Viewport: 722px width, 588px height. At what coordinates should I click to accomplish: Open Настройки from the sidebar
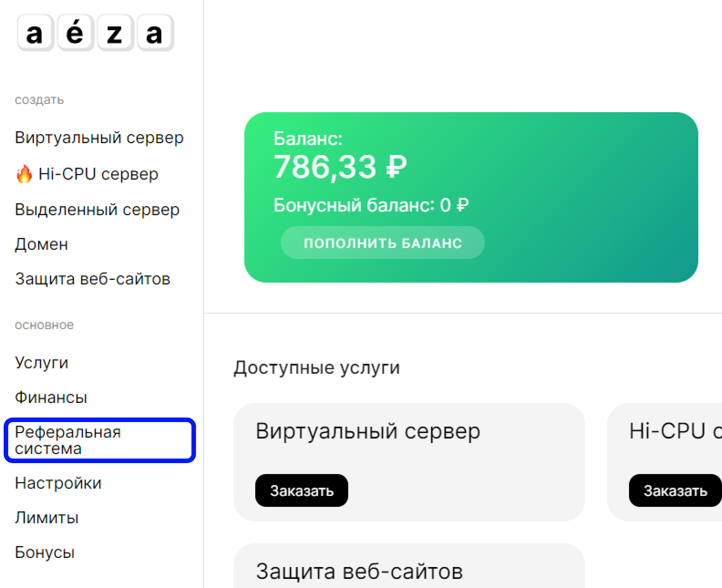pyautogui.click(x=58, y=483)
